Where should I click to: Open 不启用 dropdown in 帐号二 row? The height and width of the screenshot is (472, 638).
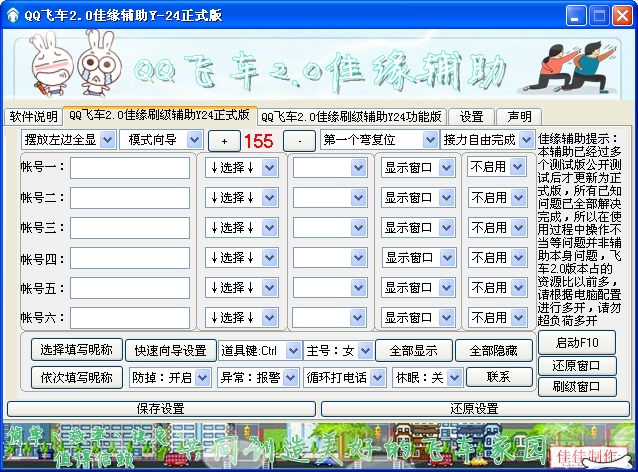click(x=497, y=198)
